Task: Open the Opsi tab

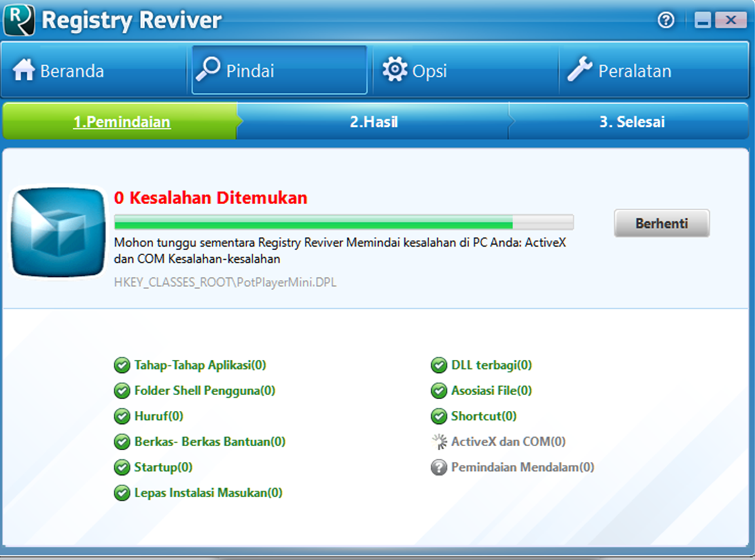Action: coord(466,70)
